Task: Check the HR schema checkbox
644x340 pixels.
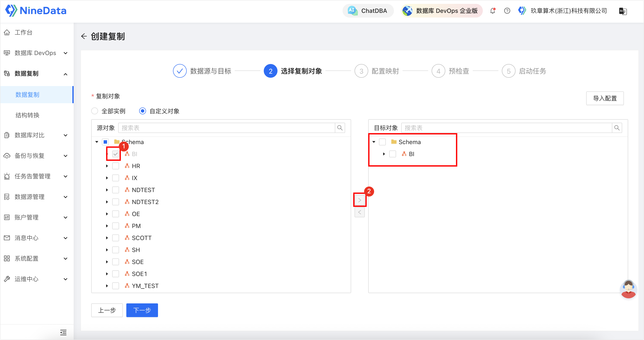Action: (x=115, y=166)
